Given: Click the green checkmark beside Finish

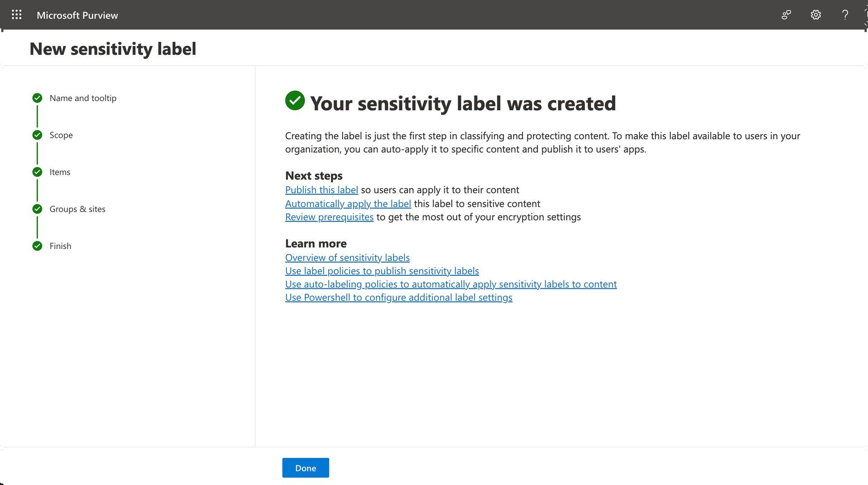Looking at the screenshot, I should coord(38,246).
